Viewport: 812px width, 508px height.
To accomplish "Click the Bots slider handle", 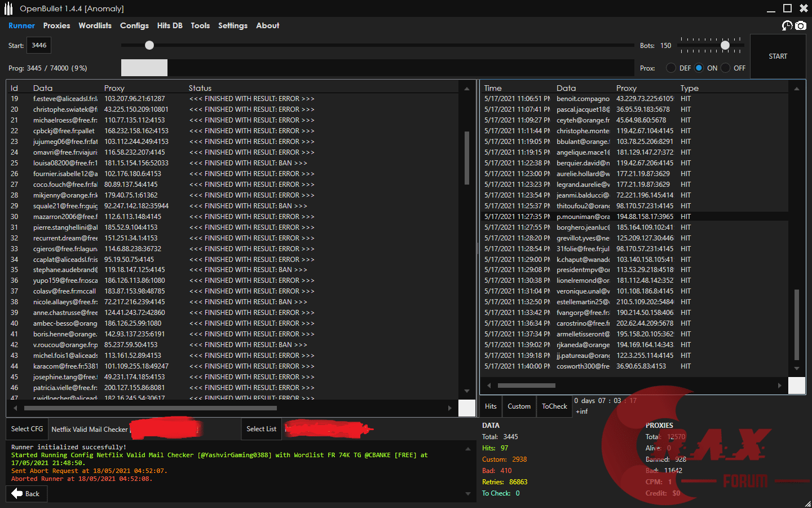I will pos(725,45).
